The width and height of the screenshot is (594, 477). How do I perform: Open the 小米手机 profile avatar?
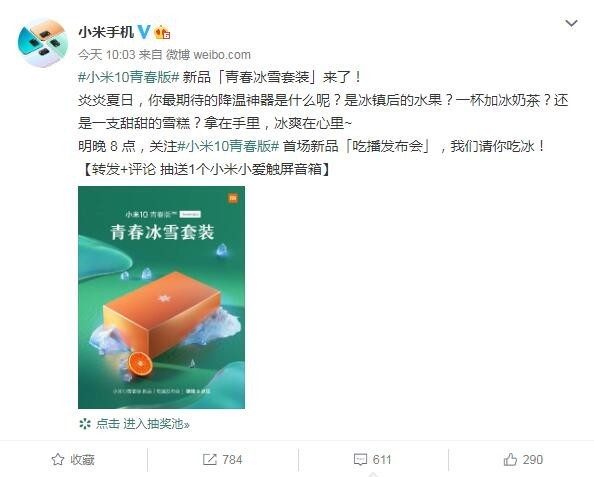coord(43,42)
